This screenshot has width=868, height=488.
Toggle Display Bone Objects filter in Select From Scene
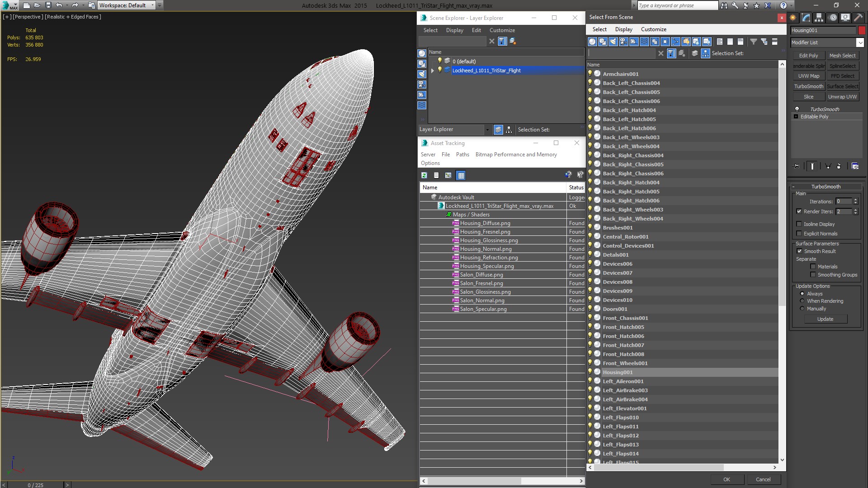[675, 42]
